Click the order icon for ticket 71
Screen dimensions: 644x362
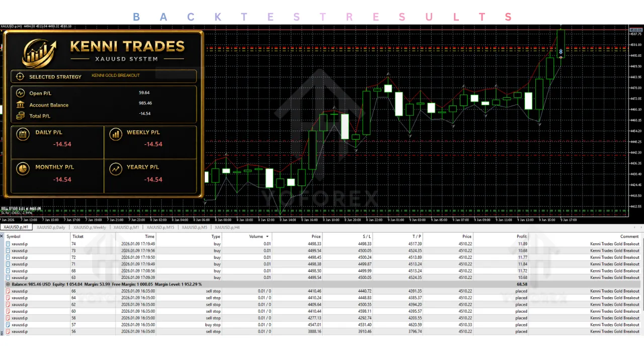(x=8, y=264)
